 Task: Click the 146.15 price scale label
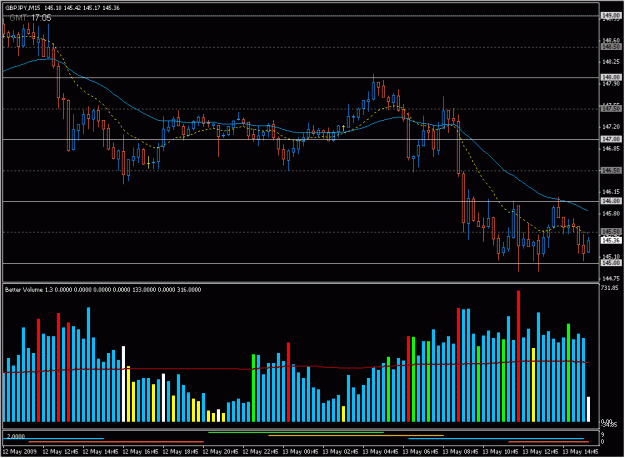[x=610, y=192]
